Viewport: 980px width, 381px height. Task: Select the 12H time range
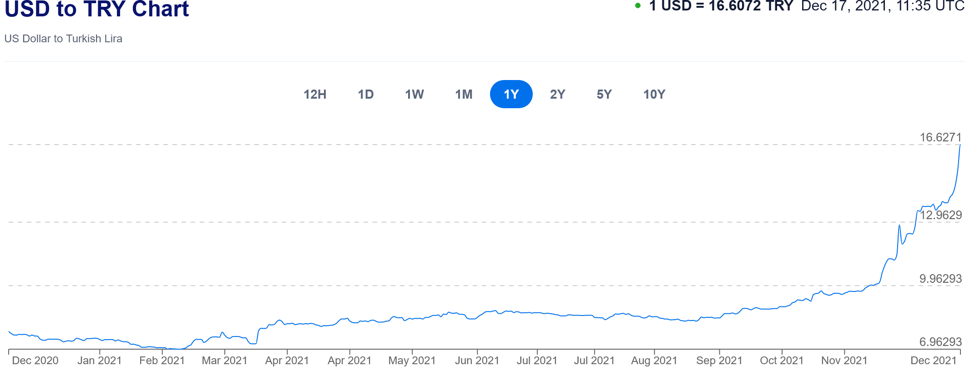315,95
